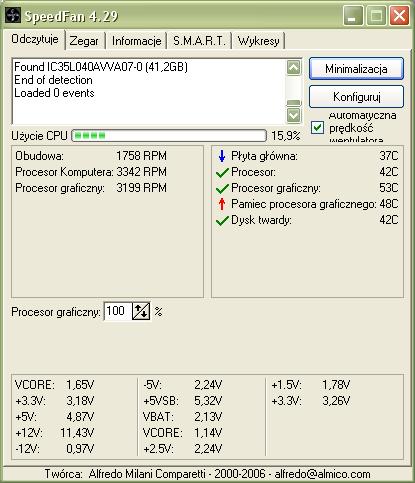Click the Minimalizacja button
The image size is (415, 483).
356,69
